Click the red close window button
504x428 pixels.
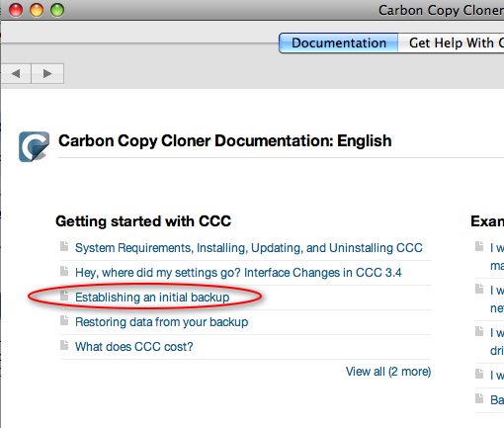click(x=16, y=10)
